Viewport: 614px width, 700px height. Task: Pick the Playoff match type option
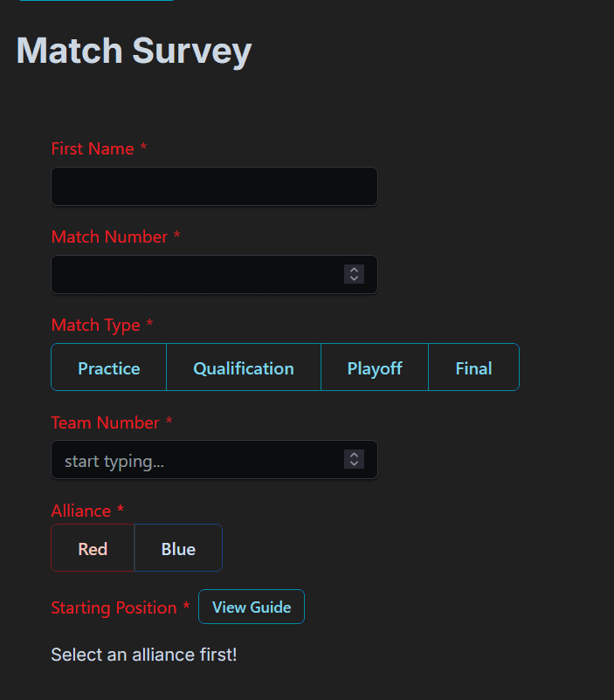(375, 367)
